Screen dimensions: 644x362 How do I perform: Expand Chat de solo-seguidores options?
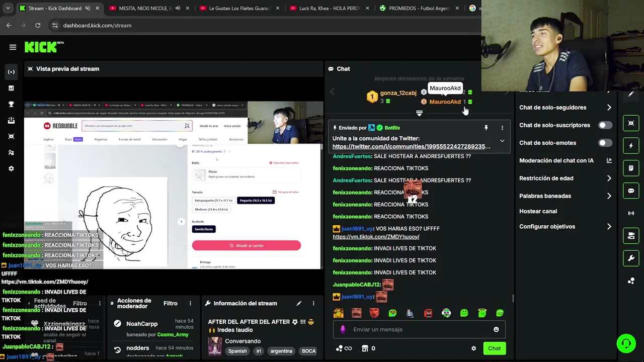pos(609,108)
